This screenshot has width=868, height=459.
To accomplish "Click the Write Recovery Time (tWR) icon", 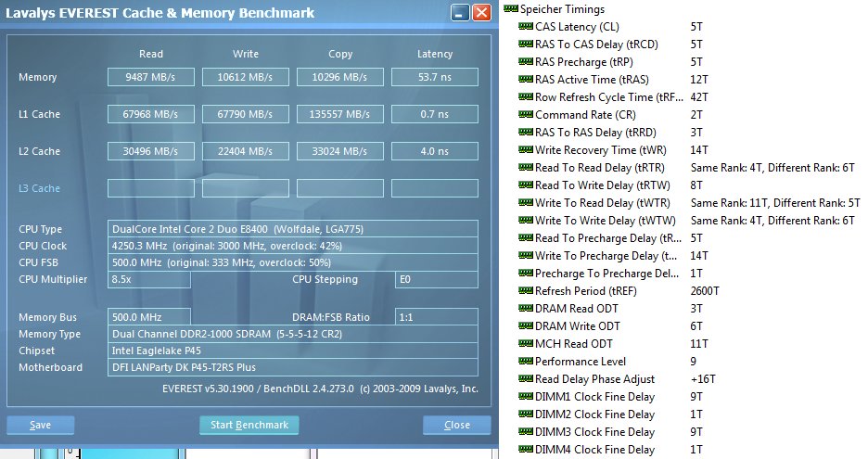I will click(525, 150).
